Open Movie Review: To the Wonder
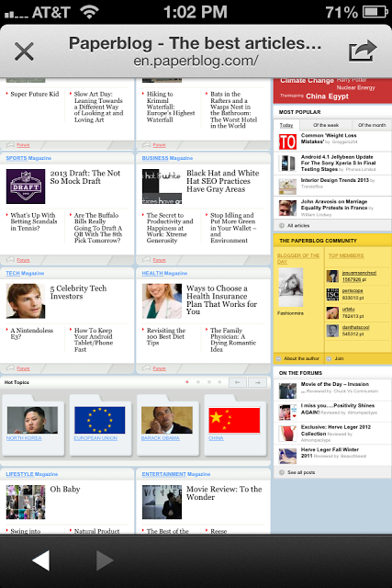This screenshot has width=392, height=588. click(224, 493)
